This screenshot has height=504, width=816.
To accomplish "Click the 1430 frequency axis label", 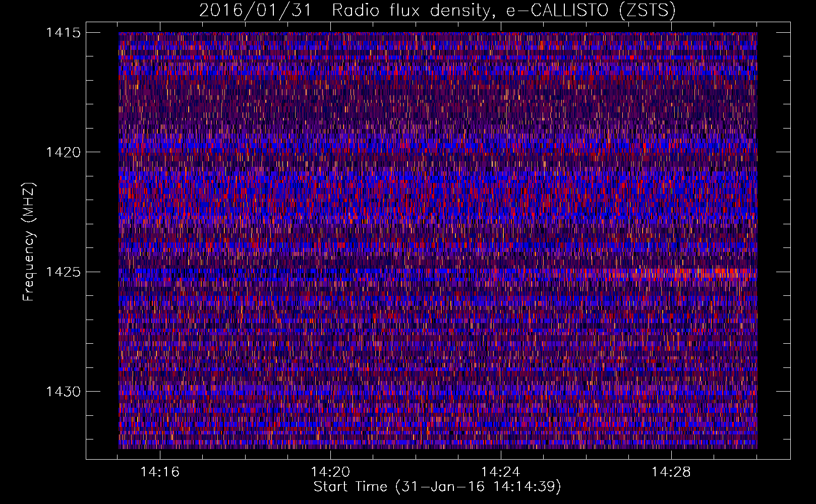I will (x=64, y=392).
